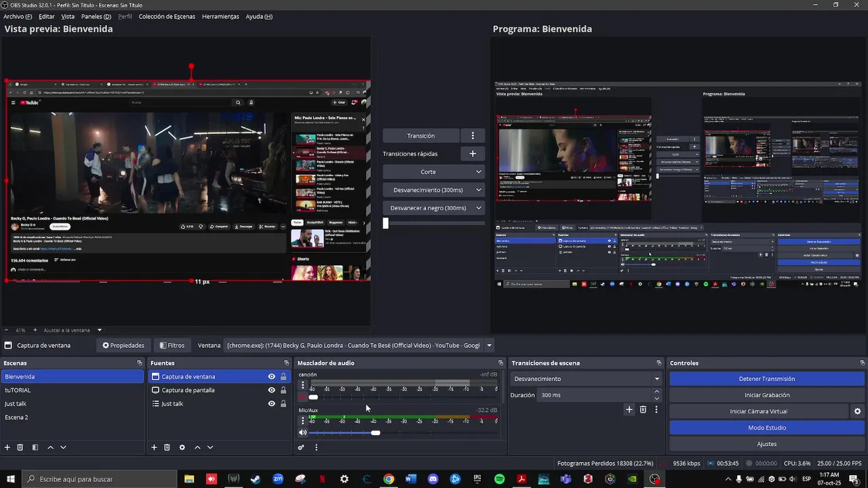Hide Captura de pantalla source
This screenshot has width=868, height=488.
tap(271, 390)
